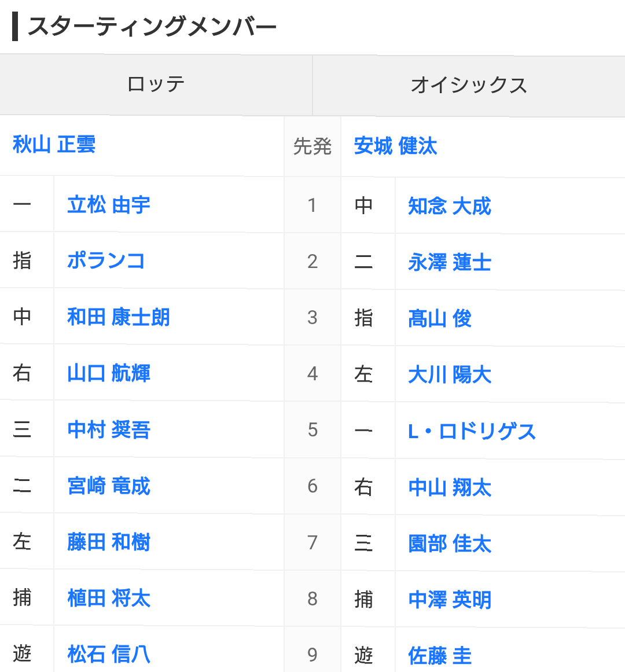This screenshot has width=625, height=672.
Task: Select 宮崎 竜成 in Lotte lineup
Action: point(109,486)
